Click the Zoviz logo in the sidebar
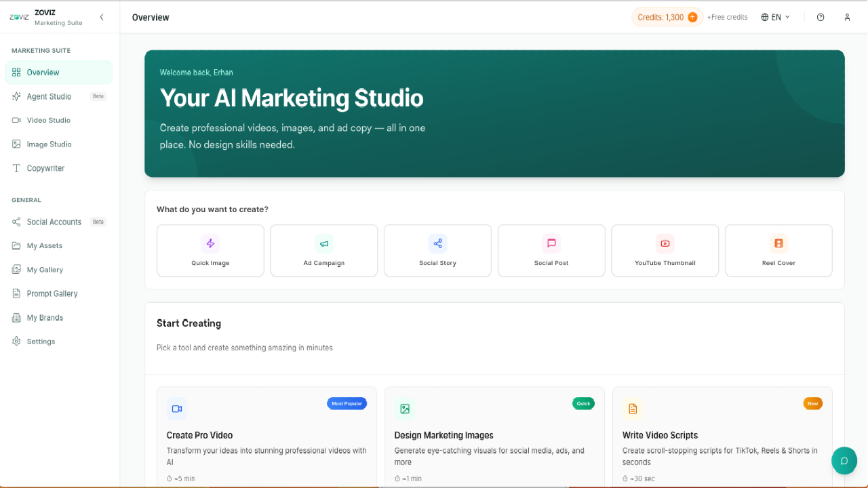 coord(19,18)
